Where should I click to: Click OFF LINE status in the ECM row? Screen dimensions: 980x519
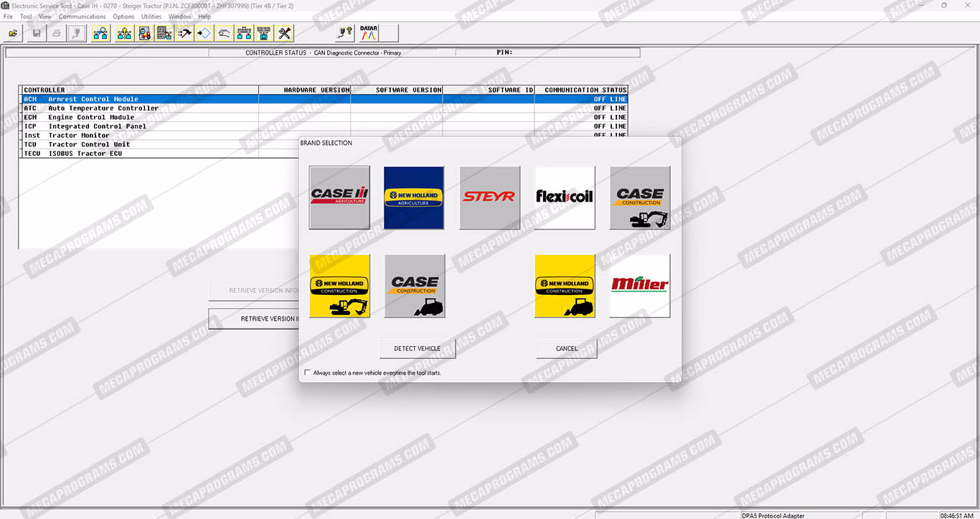click(610, 117)
